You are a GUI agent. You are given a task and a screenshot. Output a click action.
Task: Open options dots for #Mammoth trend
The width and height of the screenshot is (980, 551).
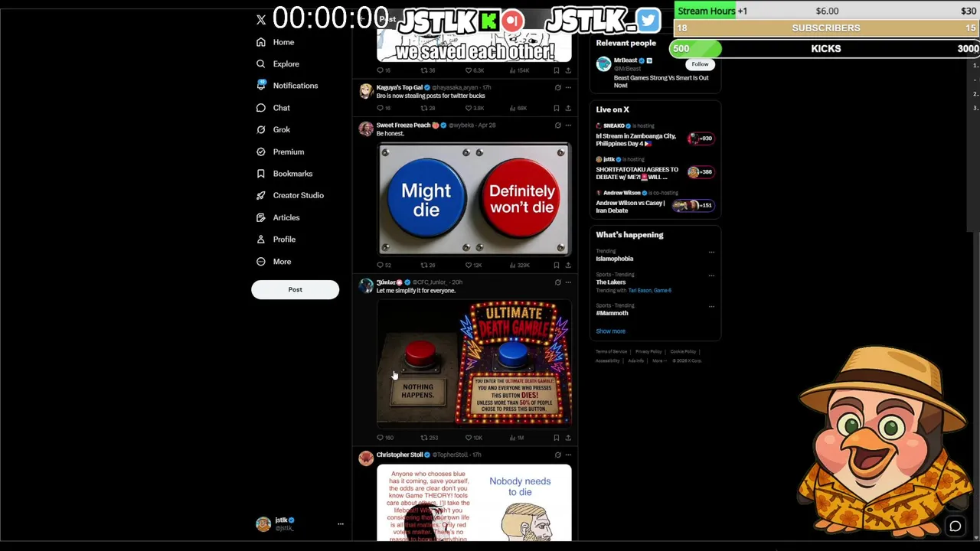[x=711, y=306]
